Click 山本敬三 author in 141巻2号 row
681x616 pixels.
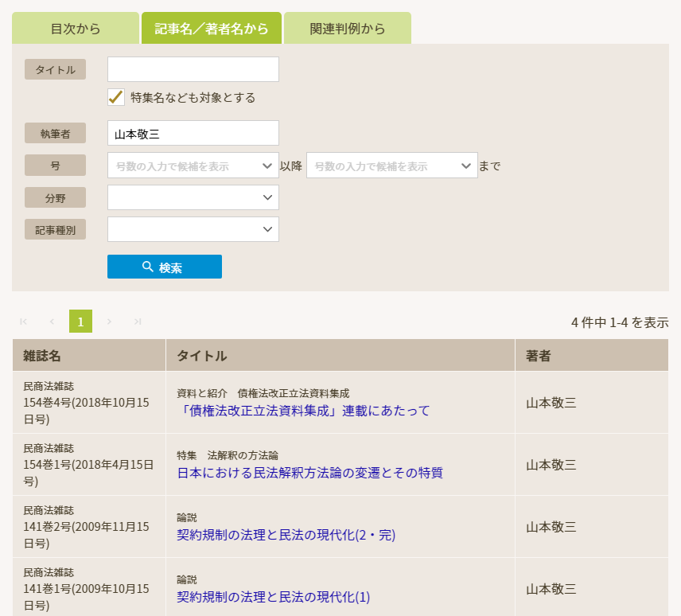551,527
